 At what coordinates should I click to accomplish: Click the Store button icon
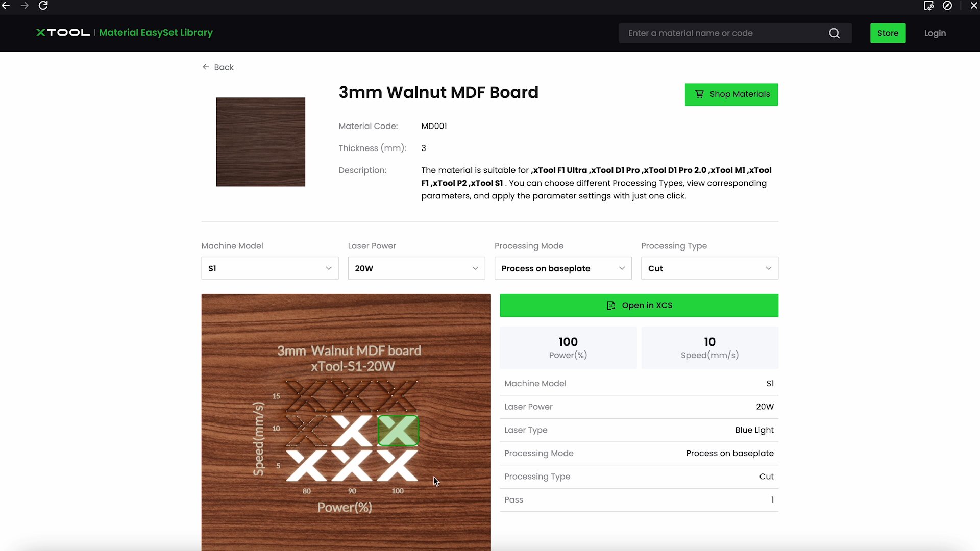(x=888, y=32)
